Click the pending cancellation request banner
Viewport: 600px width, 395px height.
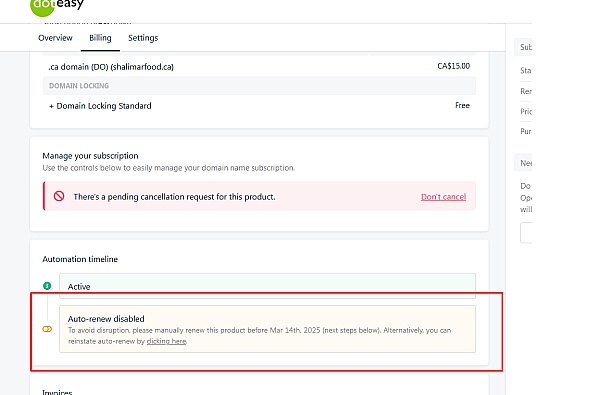[x=259, y=196]
